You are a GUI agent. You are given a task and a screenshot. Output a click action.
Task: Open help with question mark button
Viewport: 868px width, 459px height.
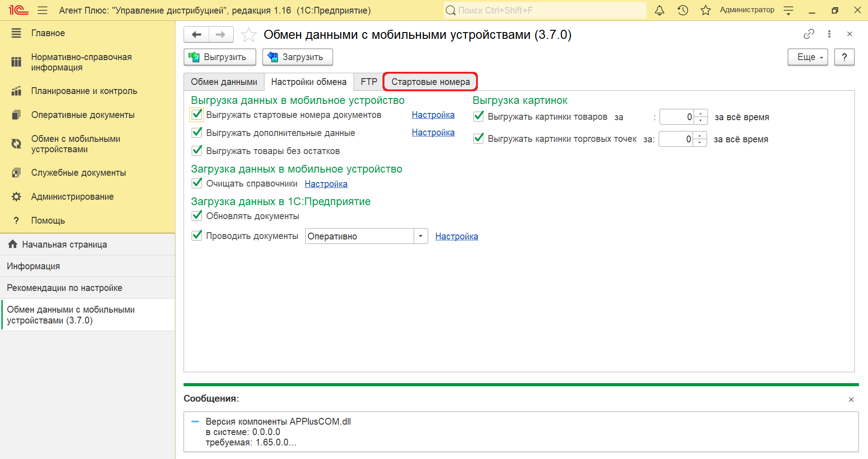tap(844, 57)
